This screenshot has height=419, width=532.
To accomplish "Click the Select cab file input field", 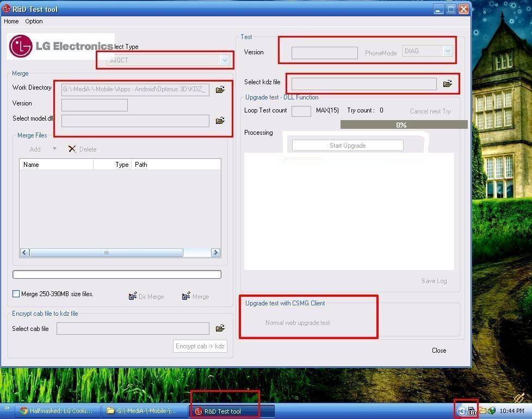I will pyautogui.click(x=133, y=328).
